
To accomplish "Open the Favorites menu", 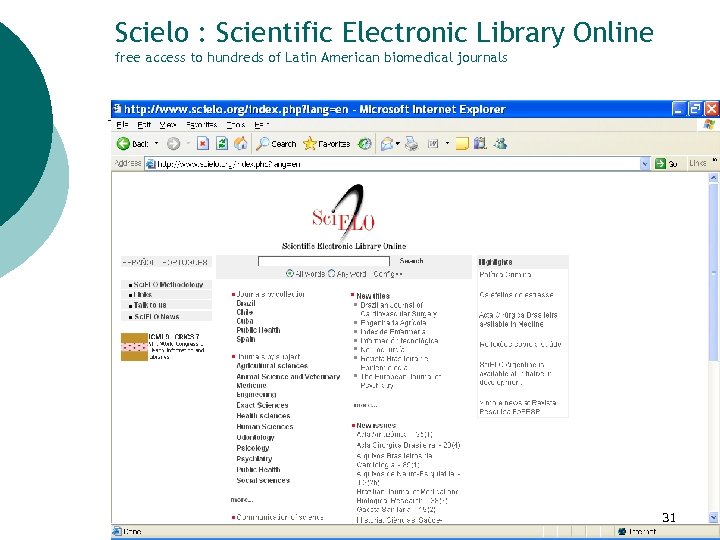I will click(x=202, y=124).
